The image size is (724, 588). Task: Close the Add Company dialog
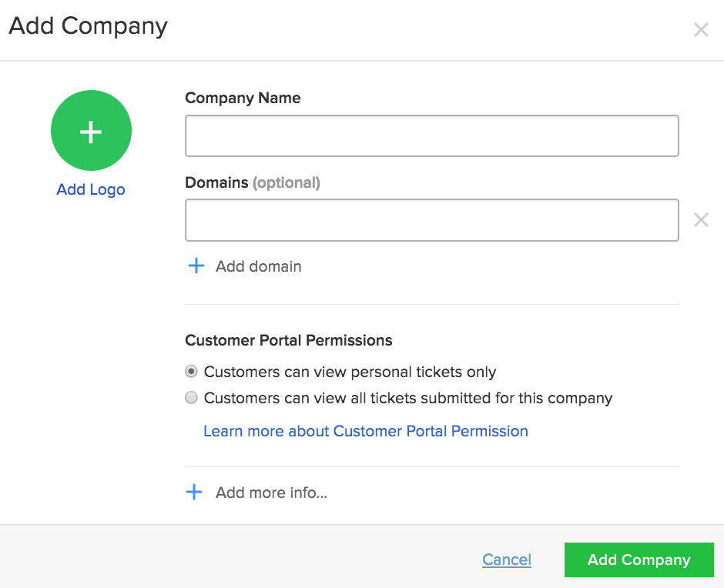pos(701,30)
